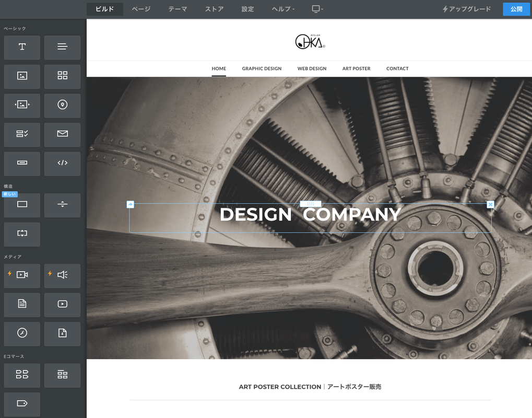The width and height of the screenshot is (532, 418).
Task: Select the Map pin element
Action: point(63,106)
